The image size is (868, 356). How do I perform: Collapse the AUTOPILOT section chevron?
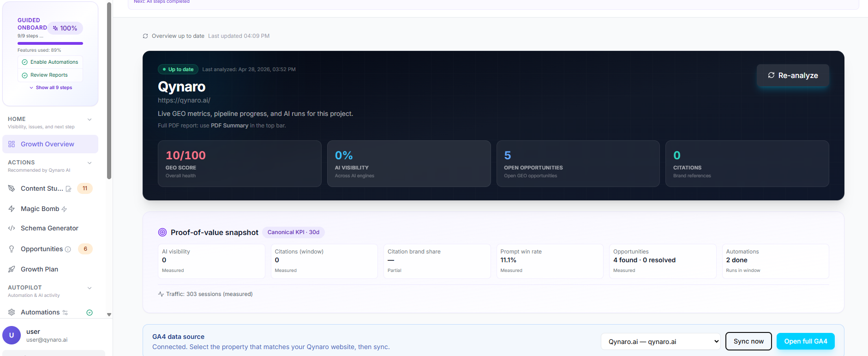[x=90, y=288]
